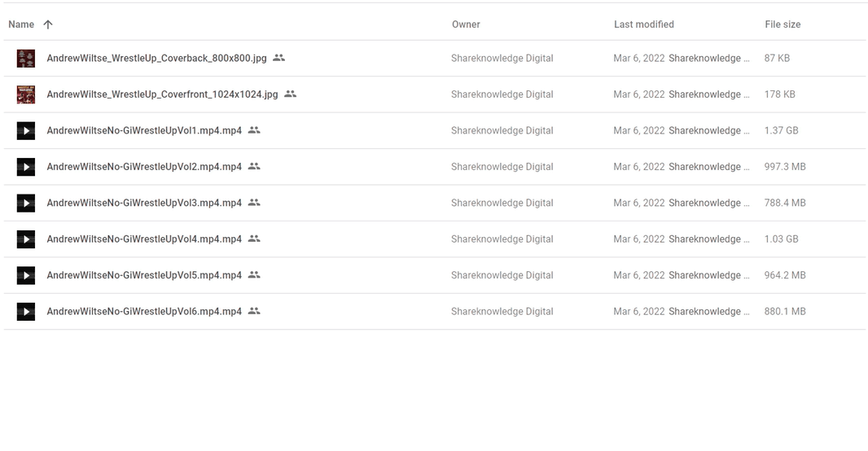
Task: Click the File size column header
Action: pyautogui.click(x=783, y=24)
